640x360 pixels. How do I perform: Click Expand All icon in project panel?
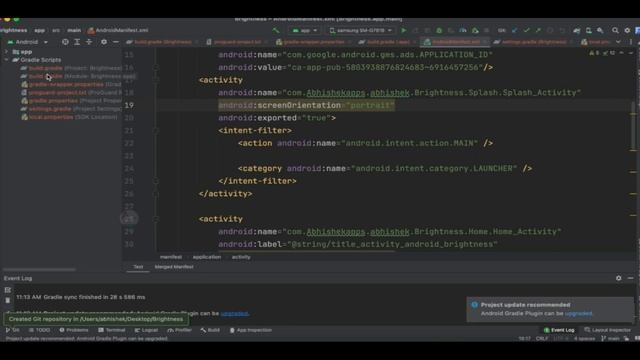77,42
